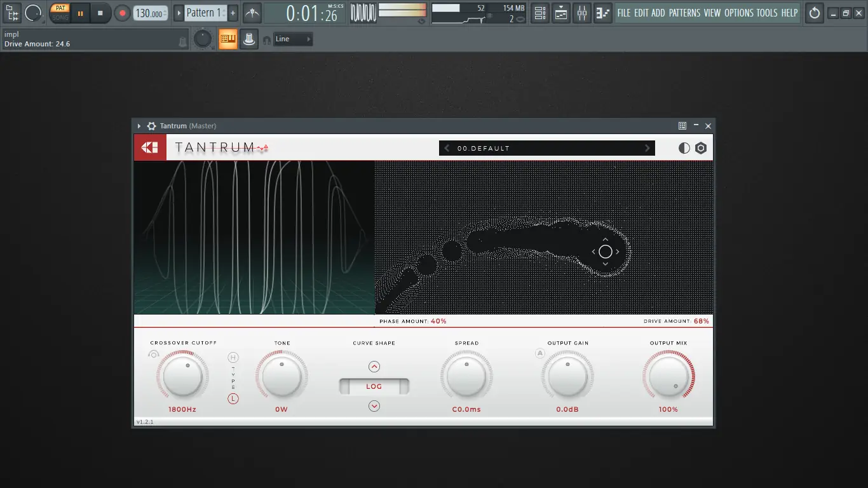The height and width of the screenshot is (488, 868).
Task: Open the TOOLS menu
Action: [x=767, y=13]
